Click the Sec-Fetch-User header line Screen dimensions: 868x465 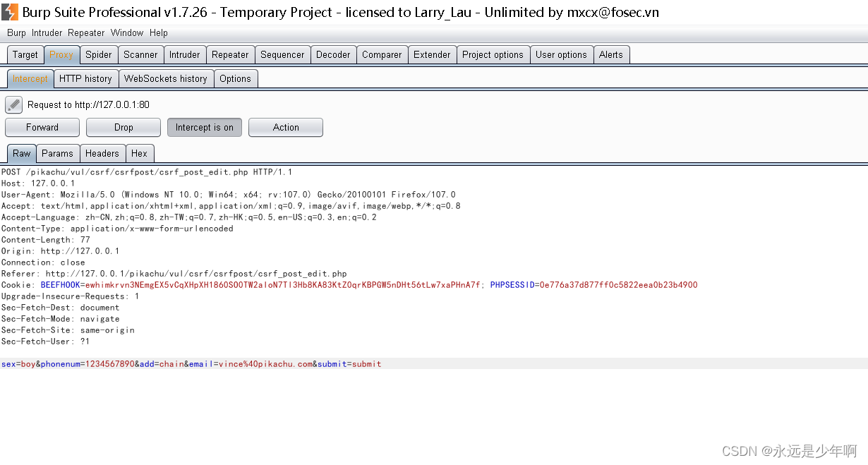[46, 342]
